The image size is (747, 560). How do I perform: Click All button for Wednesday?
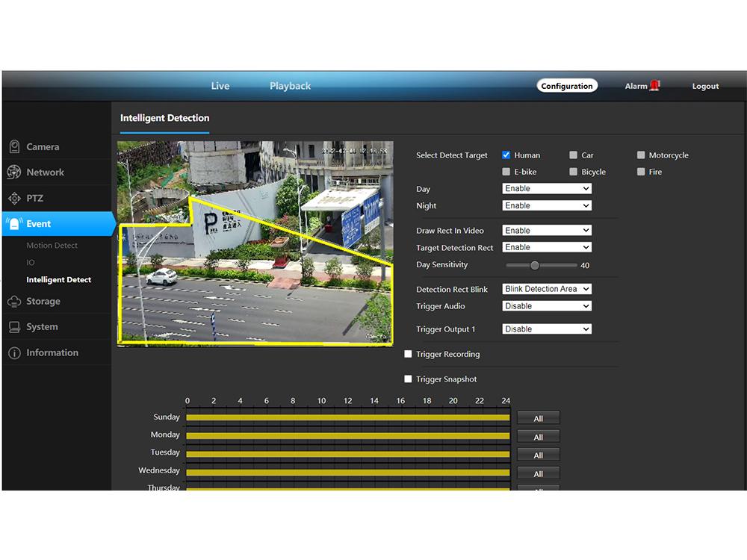(x=539, y=474)
